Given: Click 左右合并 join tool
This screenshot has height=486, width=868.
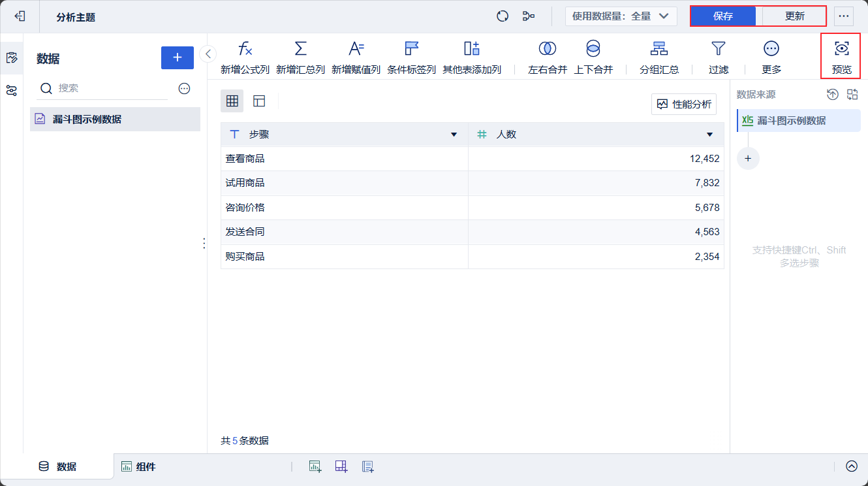Looking at the screenshot, I should [x=548, y=57].
